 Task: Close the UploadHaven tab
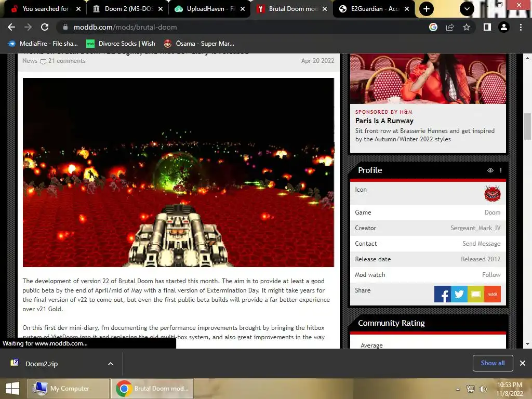(243, 9)
